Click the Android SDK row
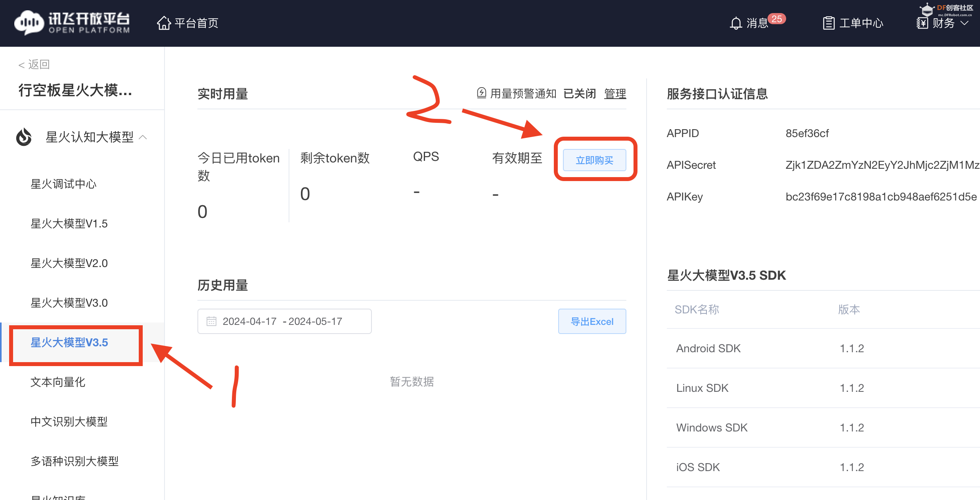 [x=823, y=348]
